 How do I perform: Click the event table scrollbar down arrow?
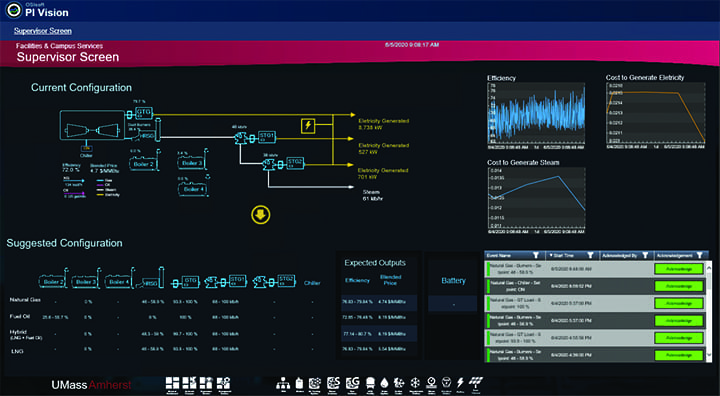tap(709, 355)
